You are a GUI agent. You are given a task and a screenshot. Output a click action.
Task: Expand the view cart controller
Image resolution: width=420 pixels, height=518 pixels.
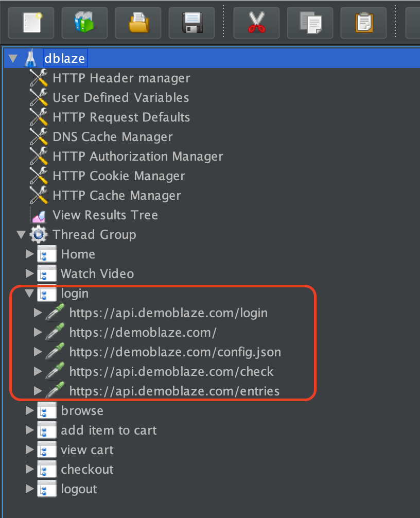(30, 450)
